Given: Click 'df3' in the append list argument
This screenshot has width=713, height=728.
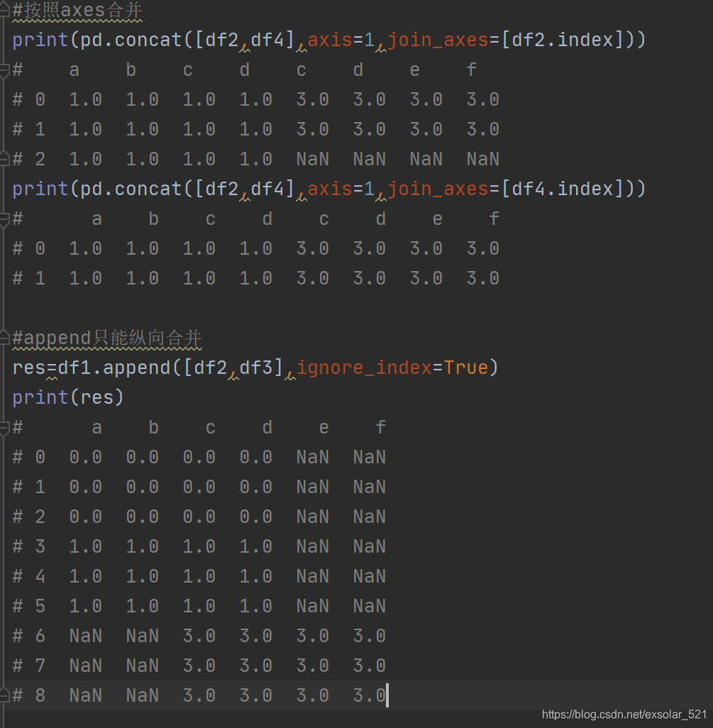Looking at the screenshot, I should click(x=256, y=368).
